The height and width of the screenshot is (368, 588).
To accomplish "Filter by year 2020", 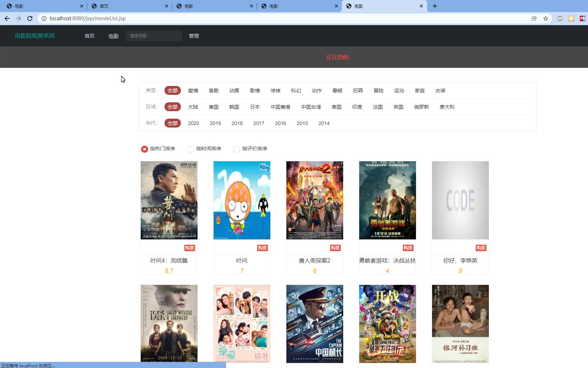I will tap(194, 123).
